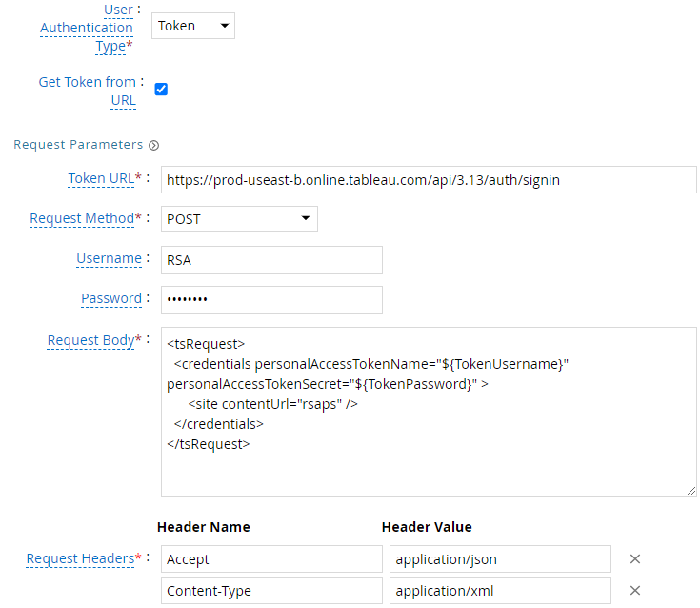Viewport: 700px width, 608px height.
Task: Uncheck the Get Token from URL checkbox
Action: point(161,90)
